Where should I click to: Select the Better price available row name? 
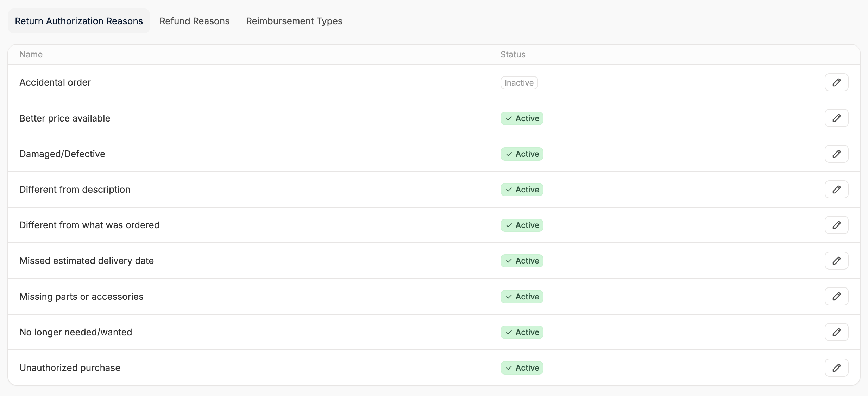click(65, 118)
